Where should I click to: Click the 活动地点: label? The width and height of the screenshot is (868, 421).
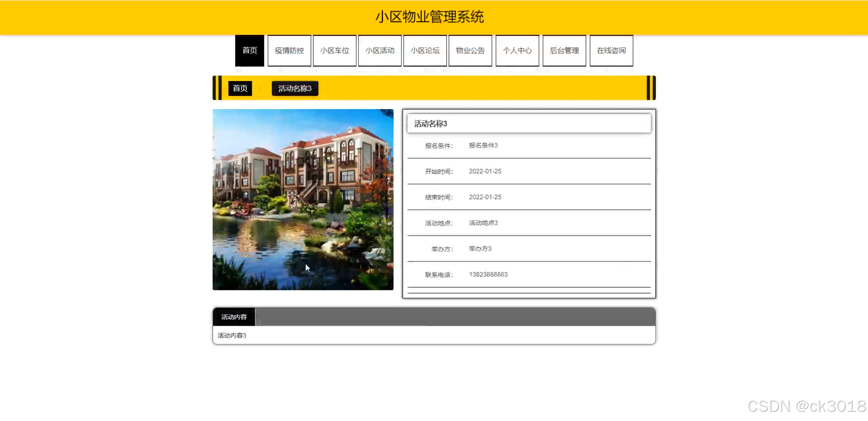pyautogui.click(x=439, y=223)
